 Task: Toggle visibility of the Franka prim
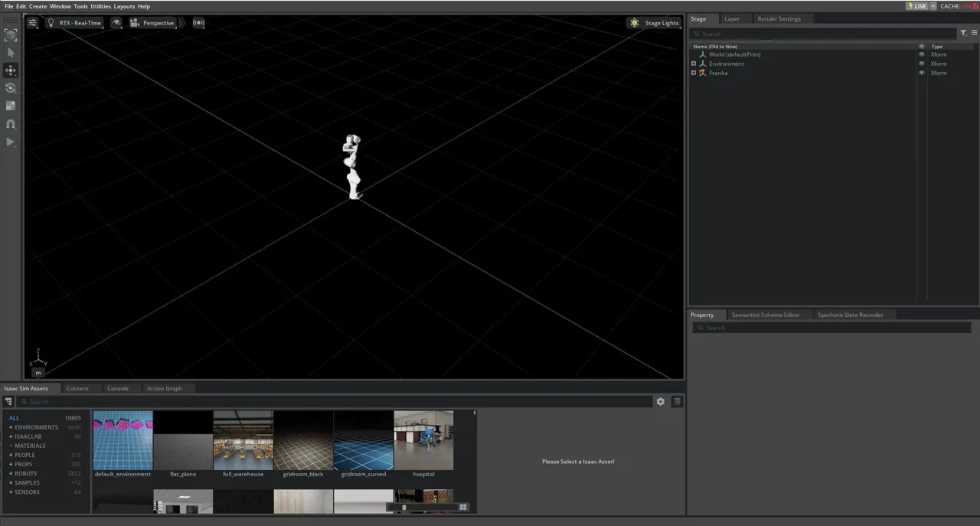[x=922, y=73]
